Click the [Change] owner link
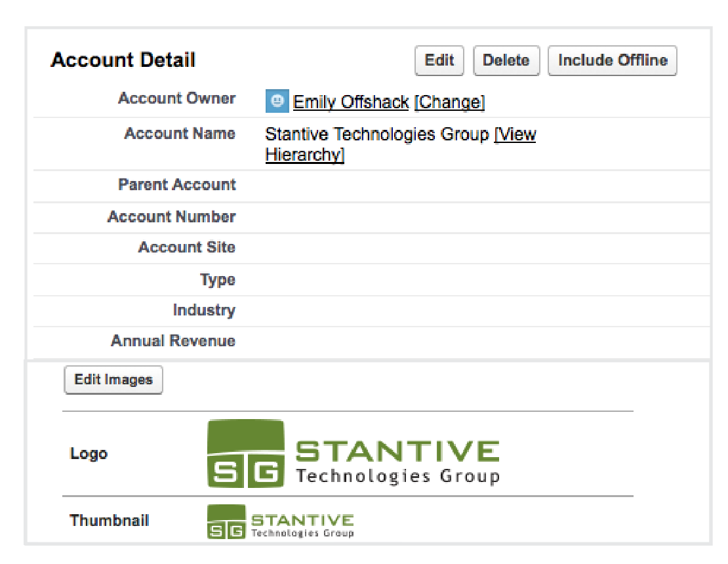 pos(449,102)
